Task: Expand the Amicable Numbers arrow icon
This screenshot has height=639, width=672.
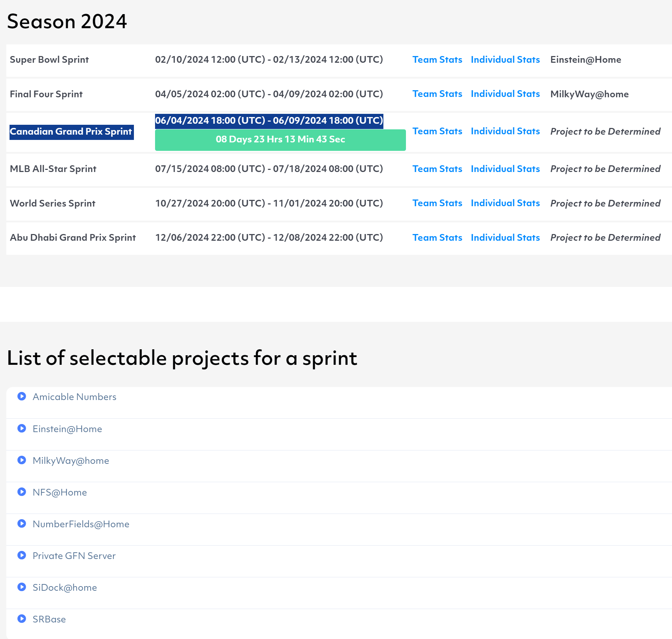Action: point(22,397)
